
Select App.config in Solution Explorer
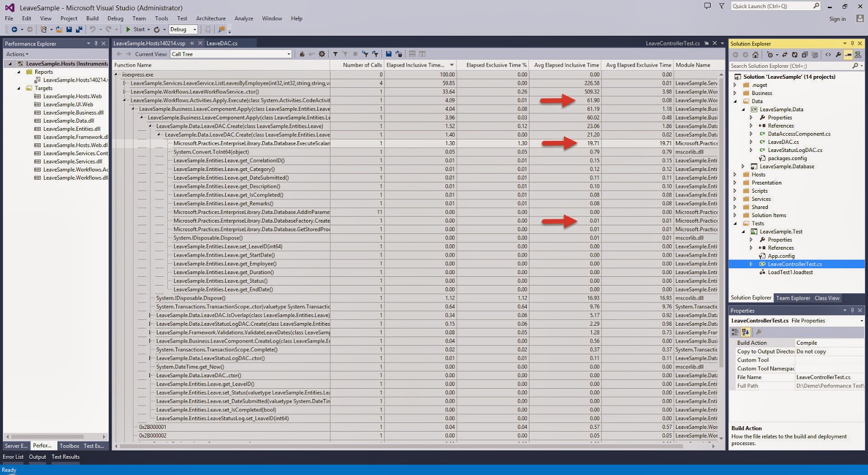click(x=781, y=256)
